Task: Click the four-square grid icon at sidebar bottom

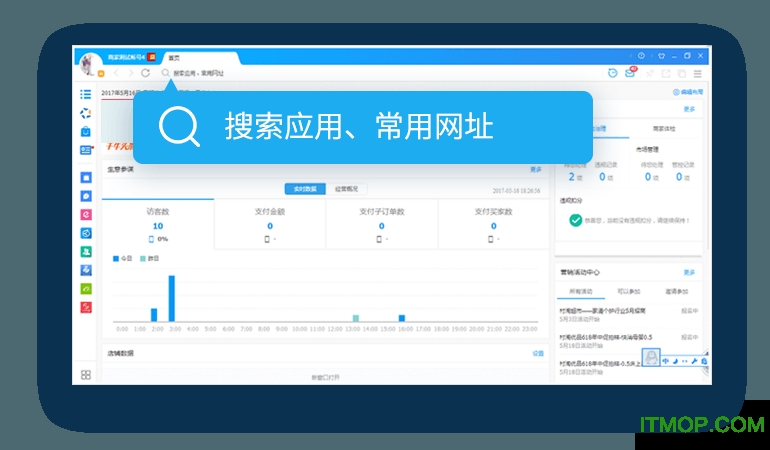Action: (x=86, y=374)
